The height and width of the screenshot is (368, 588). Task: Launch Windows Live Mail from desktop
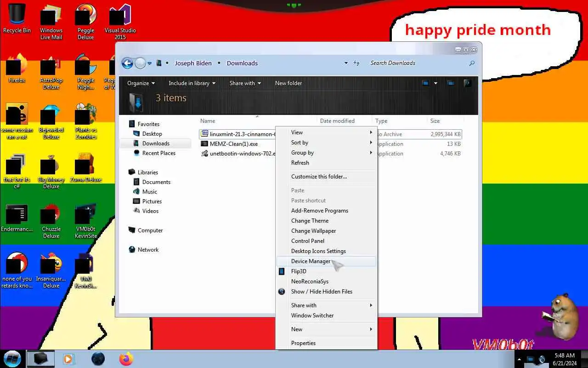pyautogui.click(x=51, y=22)
